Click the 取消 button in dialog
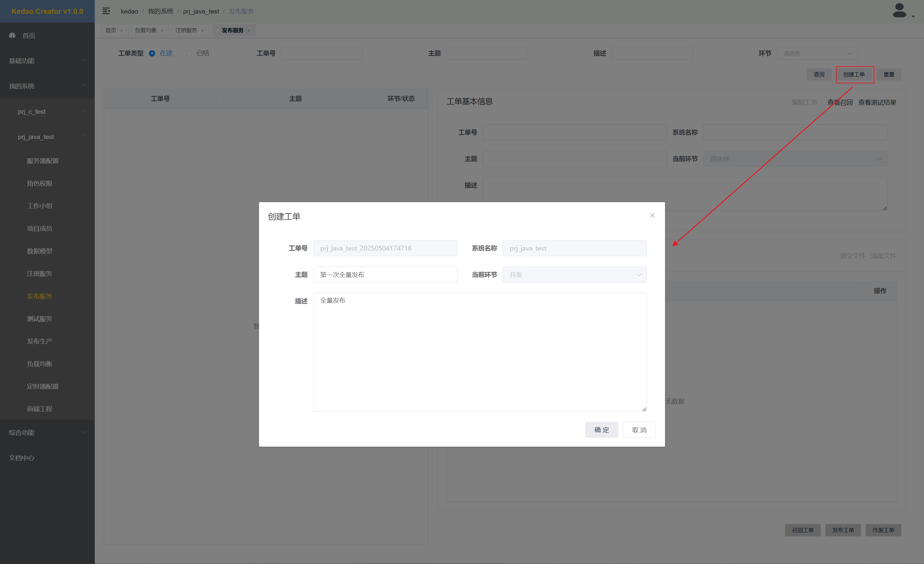The image size is (924, 564). (639, 430)
